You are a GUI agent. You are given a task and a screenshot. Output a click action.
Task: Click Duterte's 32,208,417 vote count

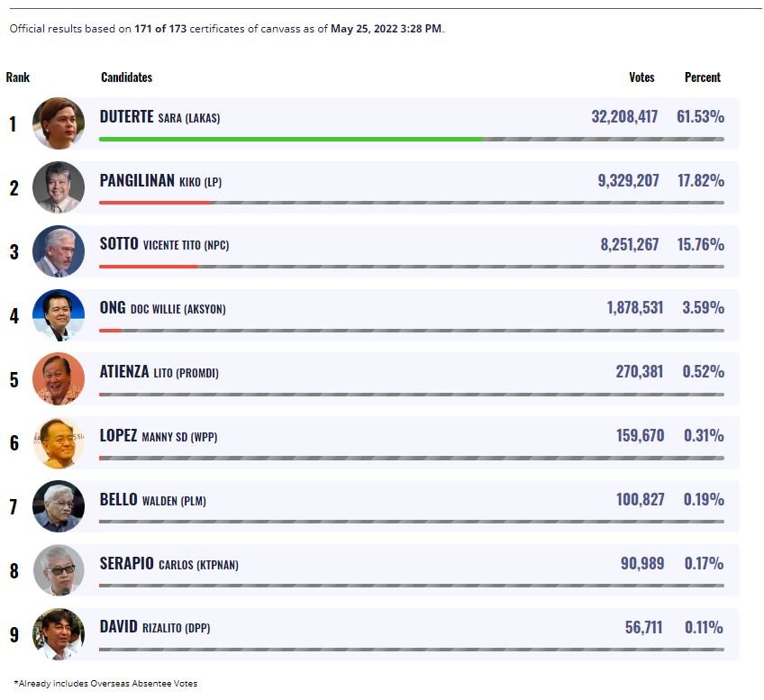tap(624, 117)
